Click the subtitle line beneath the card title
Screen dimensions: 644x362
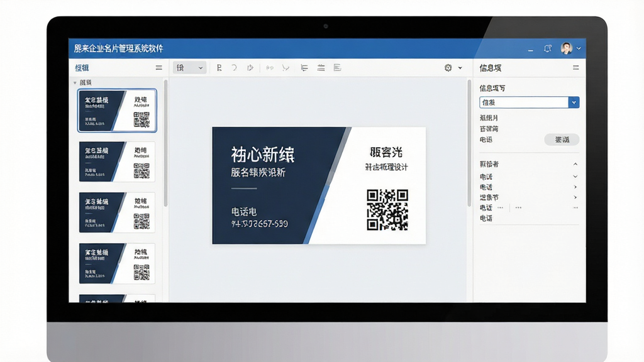click(258, 172)
